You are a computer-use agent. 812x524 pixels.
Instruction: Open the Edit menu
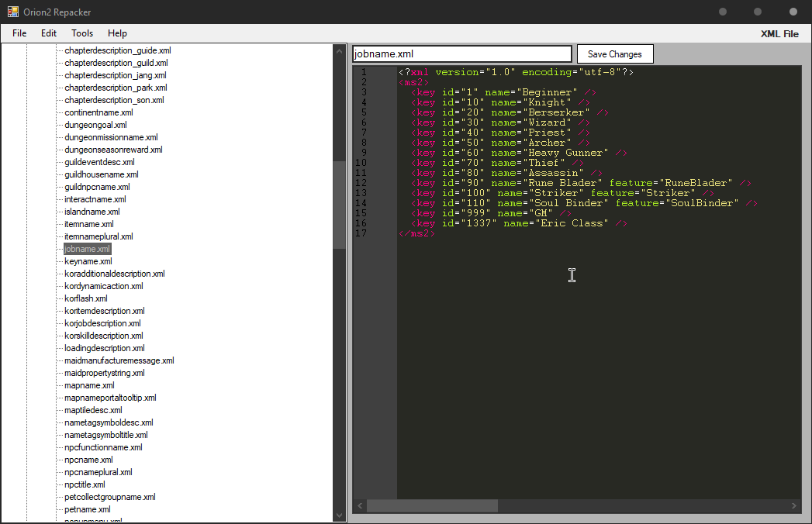tap(49, 33)
